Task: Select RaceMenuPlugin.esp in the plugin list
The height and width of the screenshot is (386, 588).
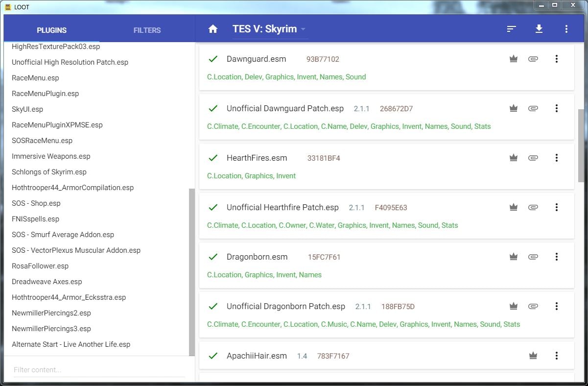Action: (x=45, y=94)
